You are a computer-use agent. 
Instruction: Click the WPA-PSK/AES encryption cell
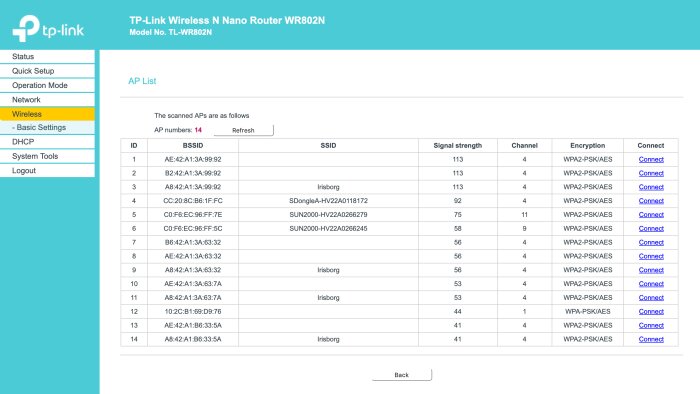click(588, 311)
